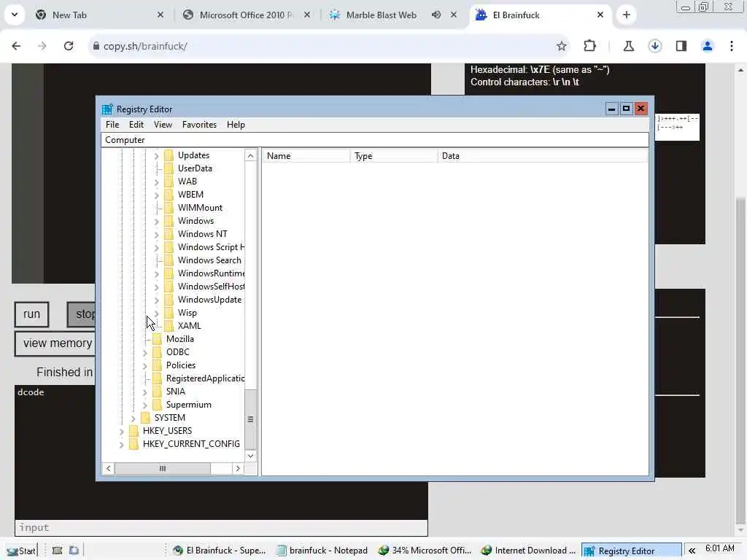Click the Computer address bar
747x560 pixels.
coord(375,140)
